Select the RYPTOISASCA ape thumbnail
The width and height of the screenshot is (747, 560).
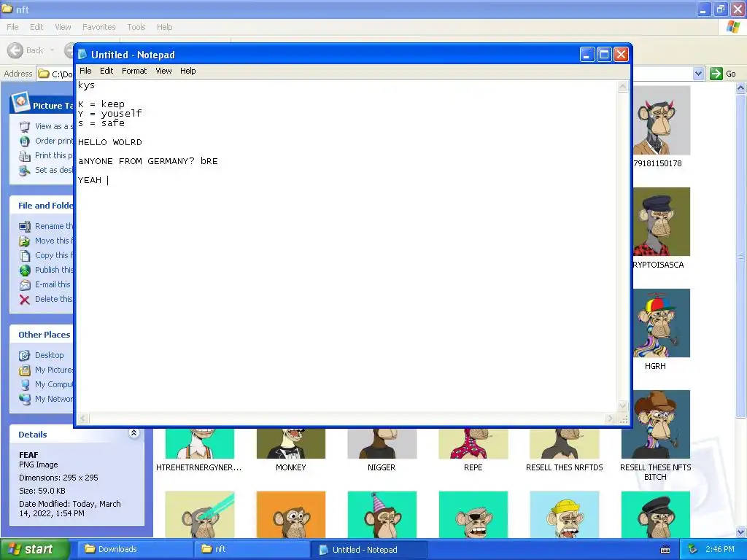(661, 222)
